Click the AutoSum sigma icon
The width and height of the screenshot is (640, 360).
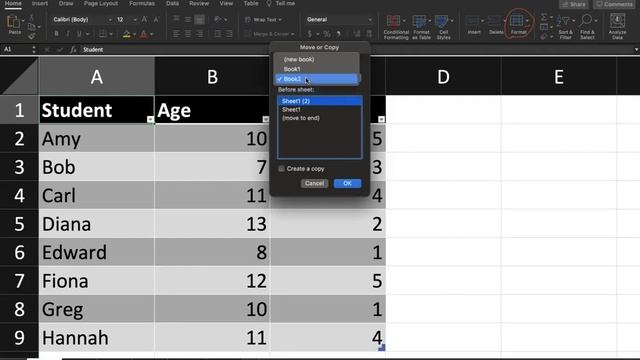tap(544, 17)
